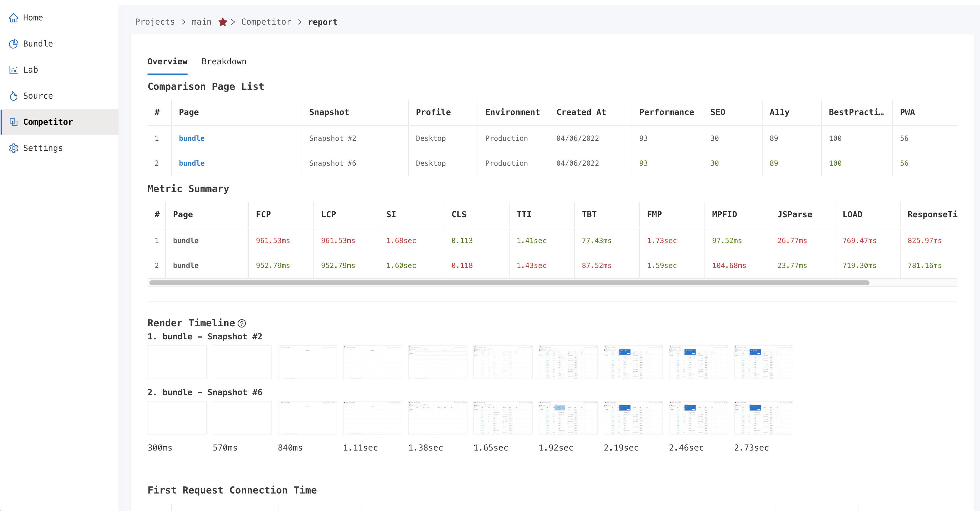
Task: Switch to the Breakdown tab
Action: coord(224,61)
